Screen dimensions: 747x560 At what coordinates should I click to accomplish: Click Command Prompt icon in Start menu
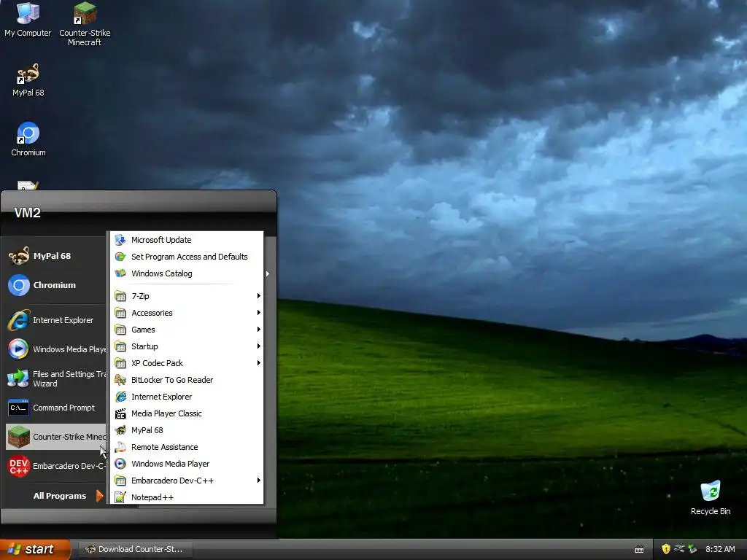[18, 408]
